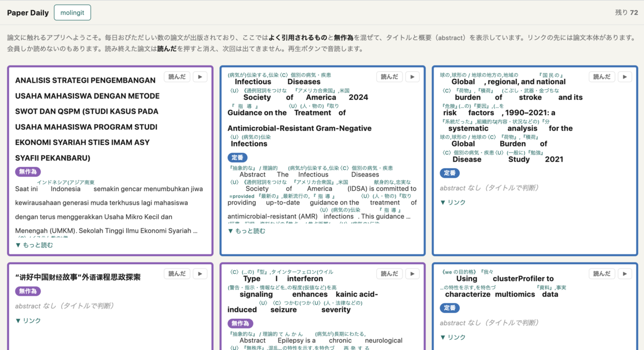Play audio for clusterProfiler paper
Image resolution: width=644 pixels, height=350 pixels.
(x=625, y=274)
